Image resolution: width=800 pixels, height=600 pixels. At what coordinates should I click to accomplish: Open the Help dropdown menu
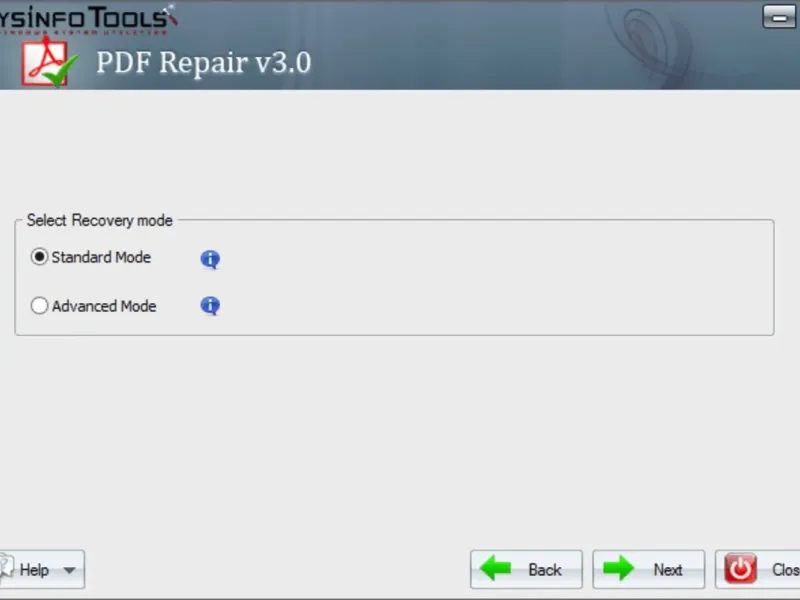(x=42, y=569)
